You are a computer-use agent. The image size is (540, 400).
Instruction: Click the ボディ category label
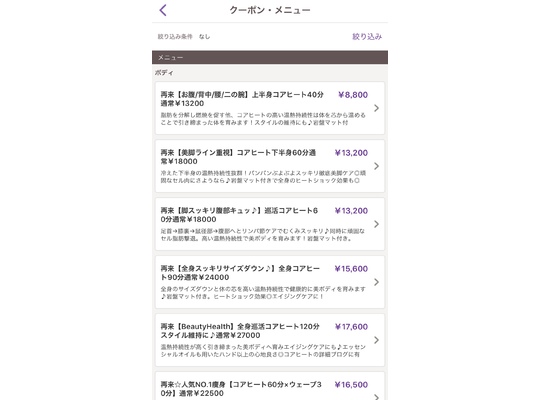click(x=164, y=73)
